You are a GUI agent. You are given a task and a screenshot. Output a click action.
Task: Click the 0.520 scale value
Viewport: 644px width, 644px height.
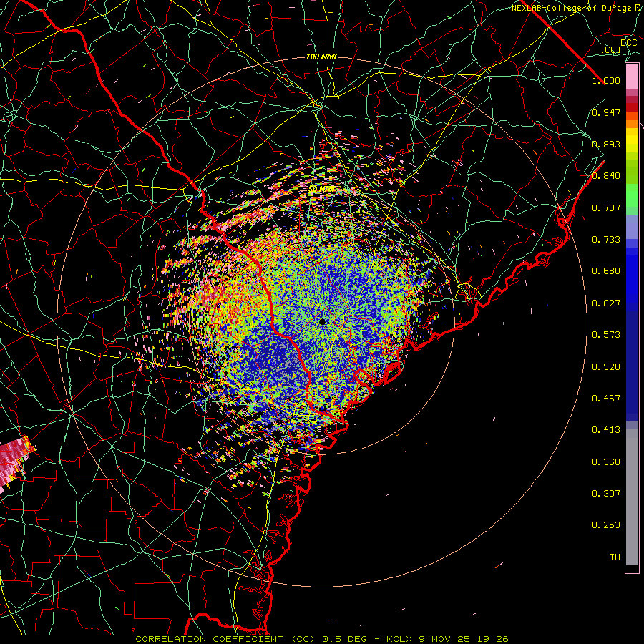606,367
